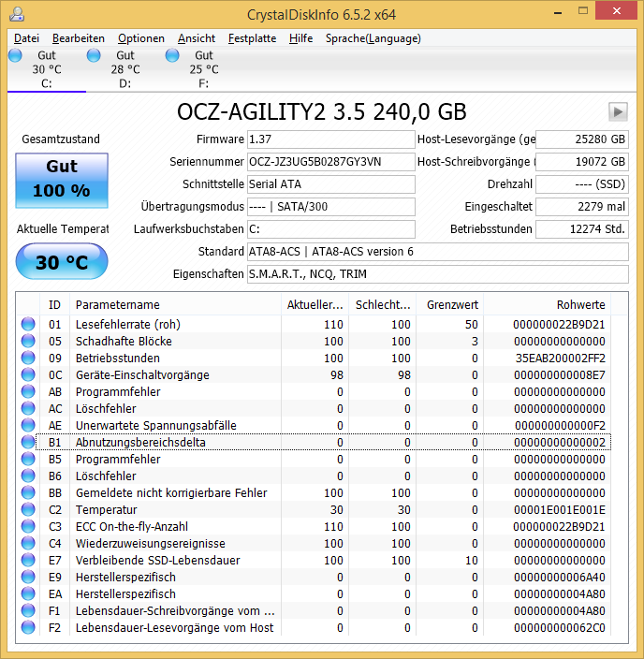Click the Rohwerte column header
Image resolution: width=644 pixels, height=659 pixels.
pos(548,305)
